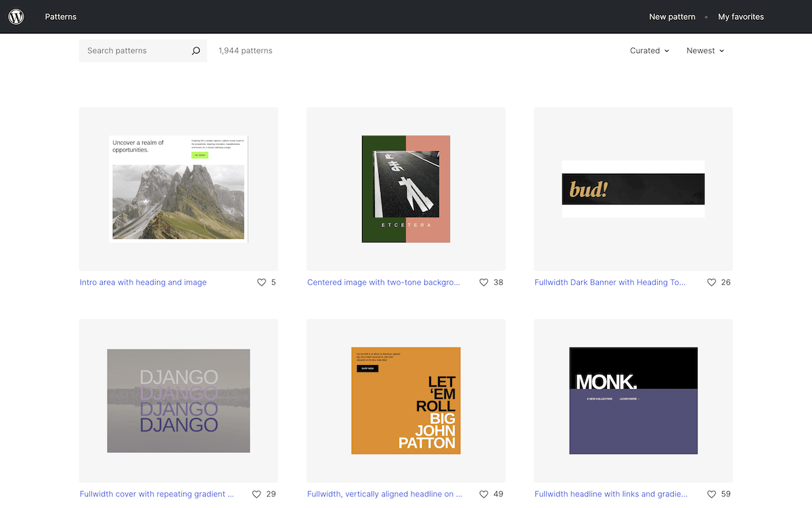Open the Curated filter dropdown
Viewport: 812px width, 508px height.
coord(648,50)
